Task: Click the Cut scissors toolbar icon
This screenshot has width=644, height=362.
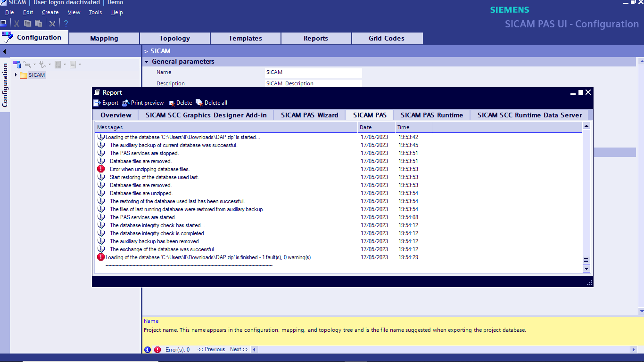Action: click(x=17, y=24)
